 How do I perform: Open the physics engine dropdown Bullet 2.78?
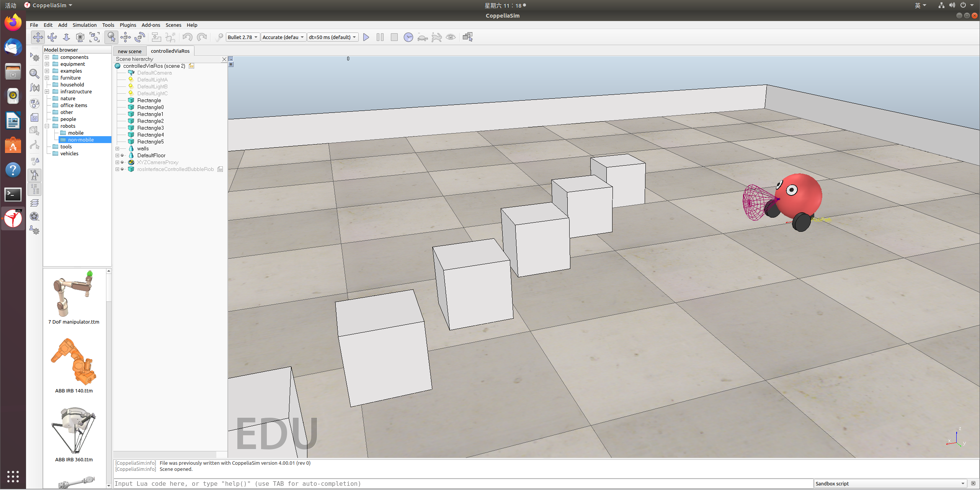(x=243, y=37)
